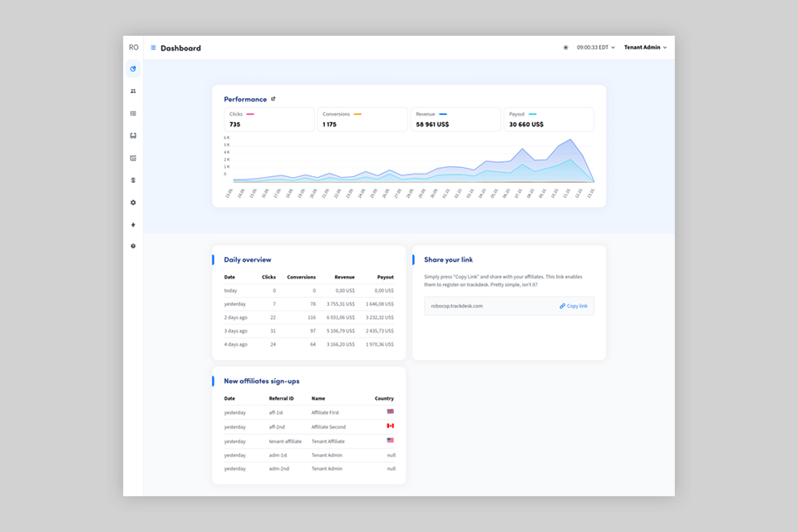Click the blue Revenue legend color line
This screenshot has width=798, height=532.
tap(443, 114)
